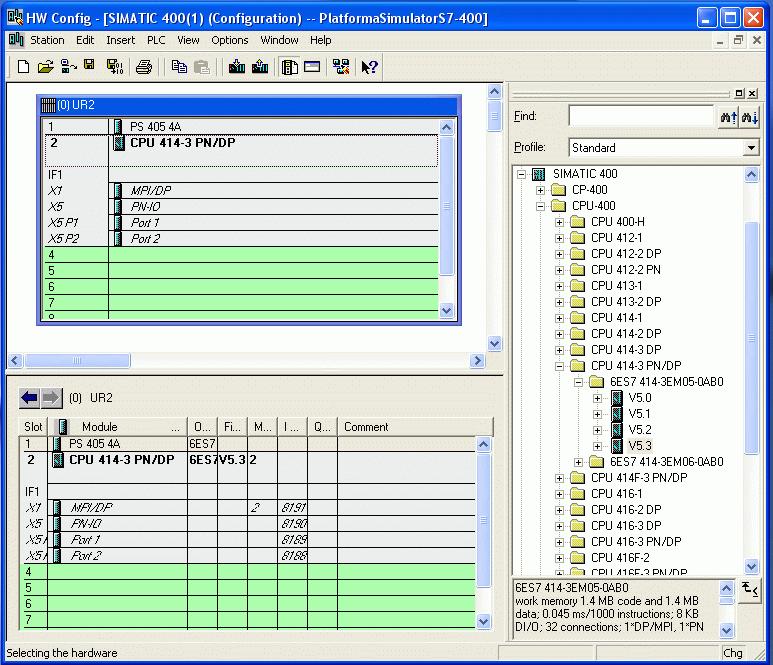Image resolution: width=773 pixels, height=665 pixels.
Task: Select PS 405 4A in rack slot 1
Action: tap(241, 127)
